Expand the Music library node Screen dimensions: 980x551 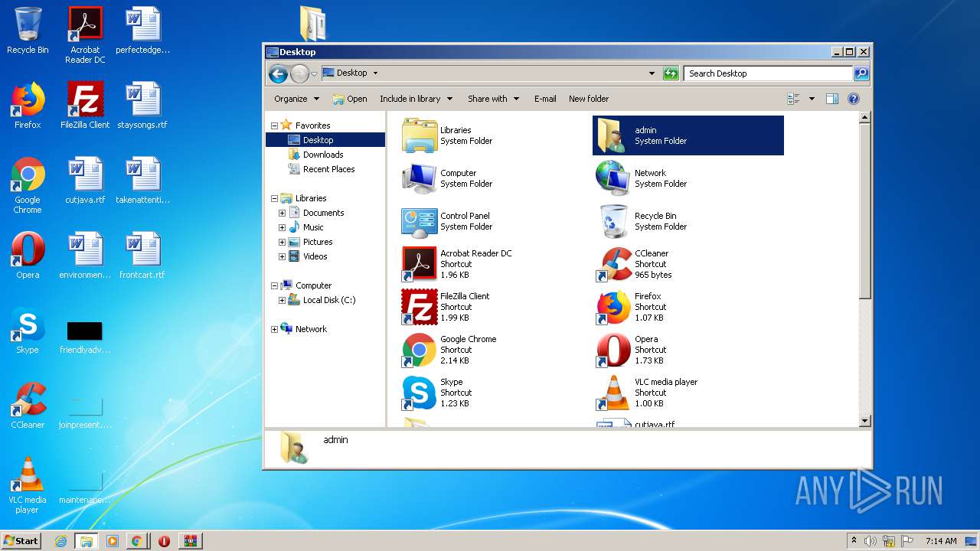(x=282, y=227)
